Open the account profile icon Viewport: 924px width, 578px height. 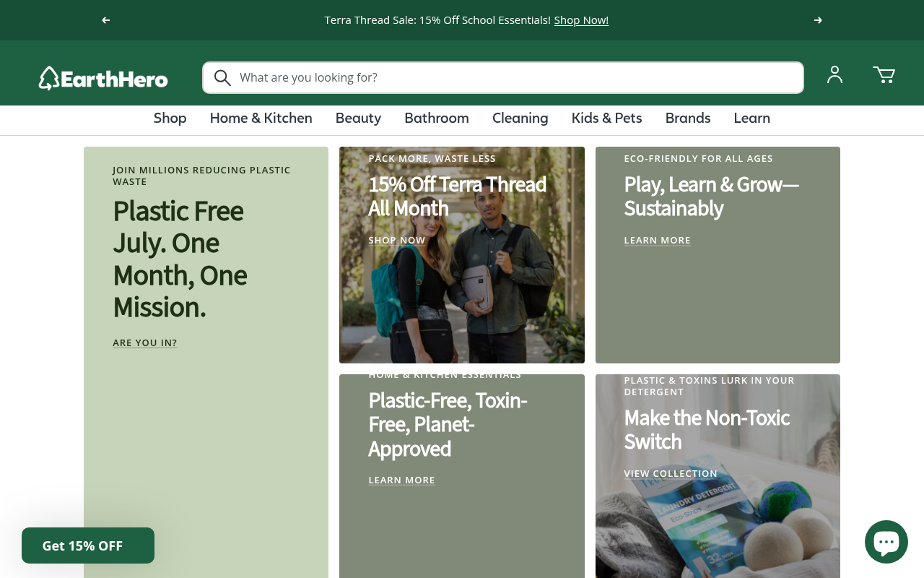835,74
